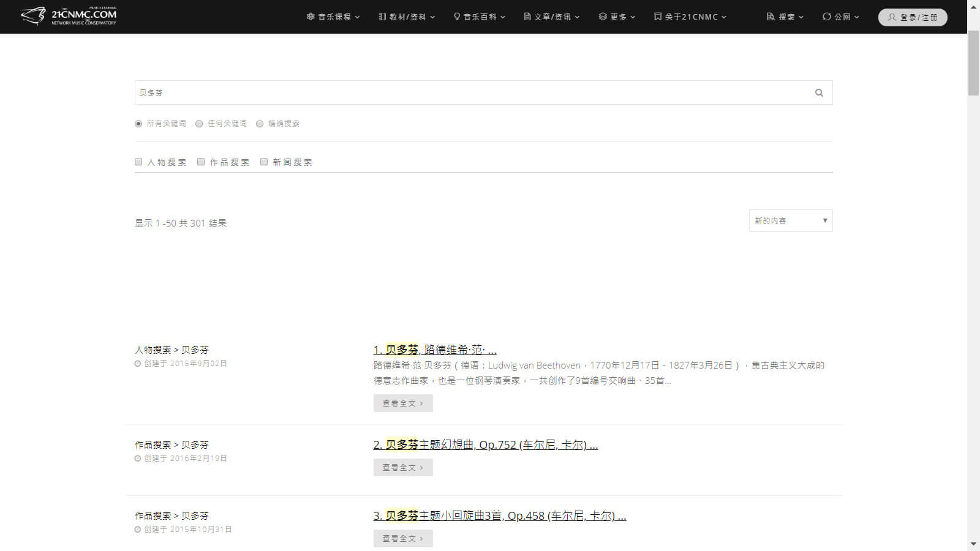
Task: Click the 音乐课程 menu icon
Action: coord(311,17)
